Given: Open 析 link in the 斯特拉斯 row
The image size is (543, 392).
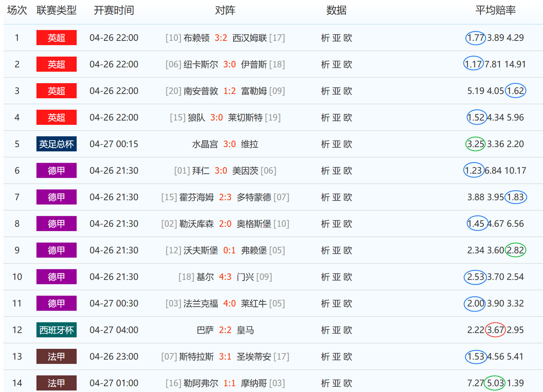Looking at the screenshot, I should click(x=325, y=357).
